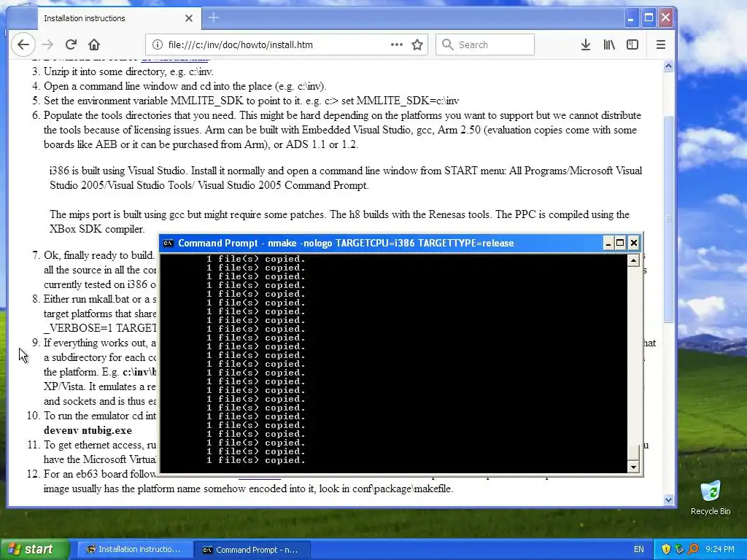
Task: Click the browser vertical scrollbar thumb
Action: pos(668,219)
